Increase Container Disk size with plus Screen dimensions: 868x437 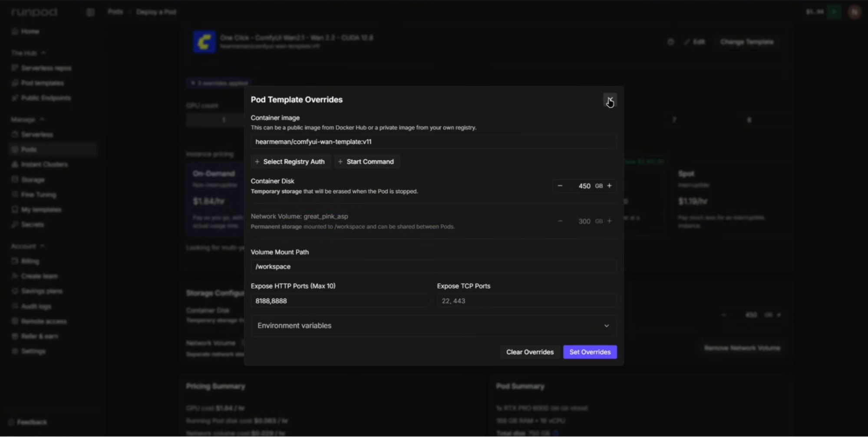[609, 186]
